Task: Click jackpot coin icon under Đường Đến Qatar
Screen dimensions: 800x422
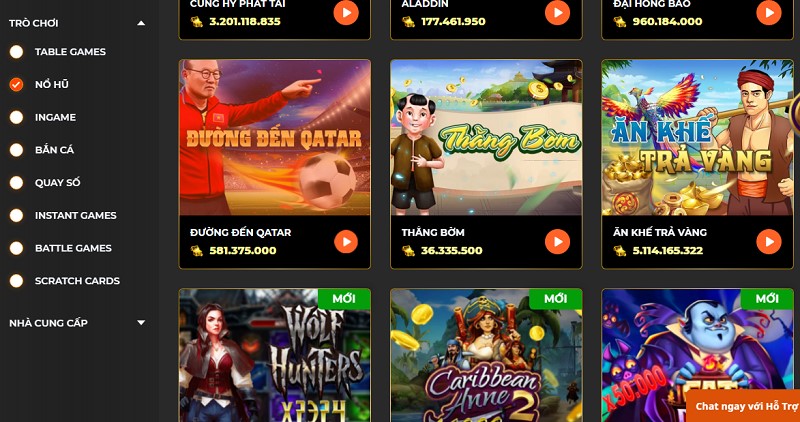Action: point(196,251)
